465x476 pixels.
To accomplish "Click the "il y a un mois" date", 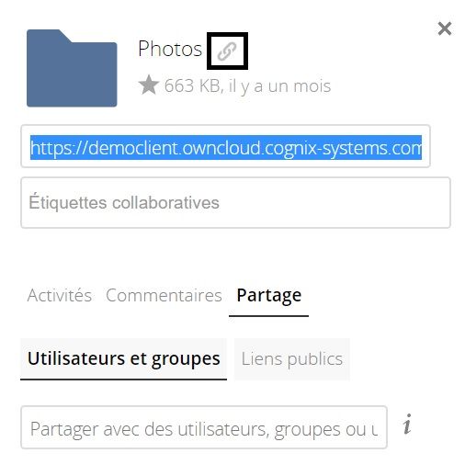I will coord(279,85).
